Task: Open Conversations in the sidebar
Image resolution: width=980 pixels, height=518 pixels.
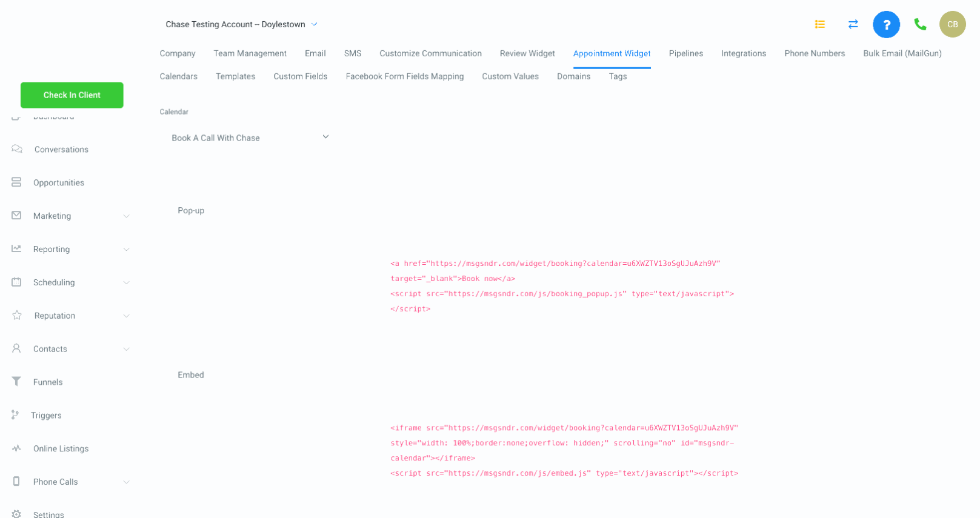Action: pos(61,150)
